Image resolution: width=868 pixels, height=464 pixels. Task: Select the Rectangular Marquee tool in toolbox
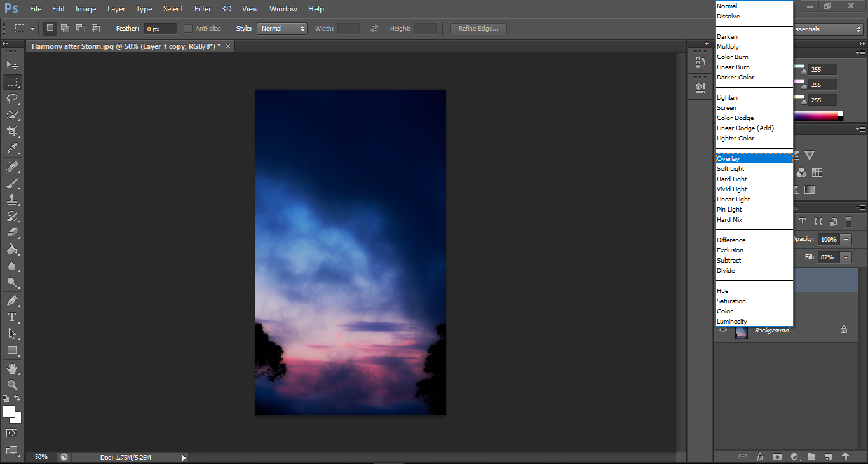coord(12,82)
